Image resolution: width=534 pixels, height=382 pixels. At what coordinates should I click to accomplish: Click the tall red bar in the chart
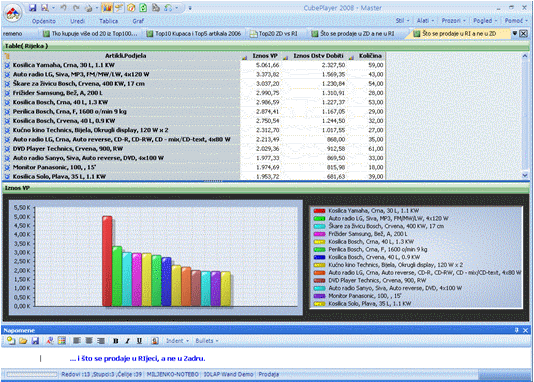(x=107, y=261)
